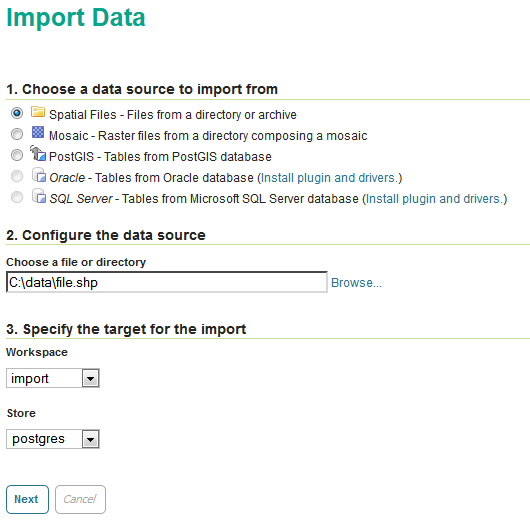Click the Next button

pos(27,499)
